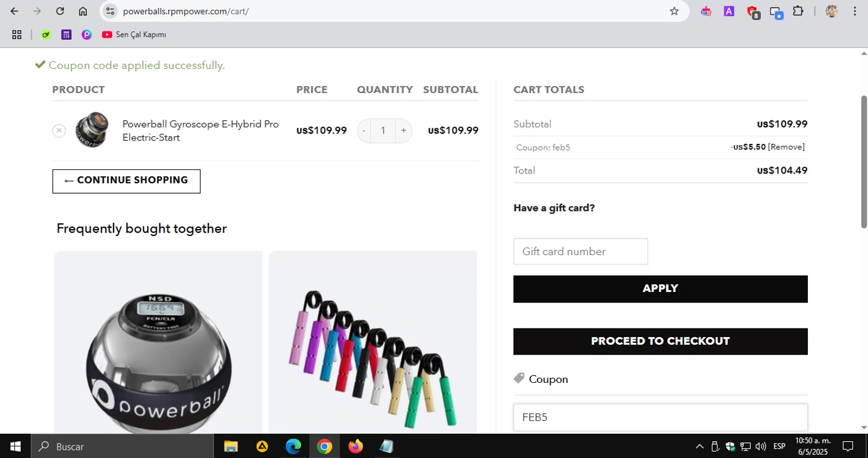Click Continue Shopping button
Viewport: 868px width, 458px height.
[x=126, y=181]
